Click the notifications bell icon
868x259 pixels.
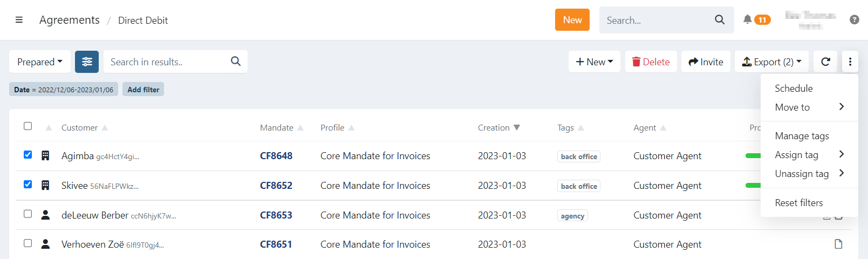point(747,19)
